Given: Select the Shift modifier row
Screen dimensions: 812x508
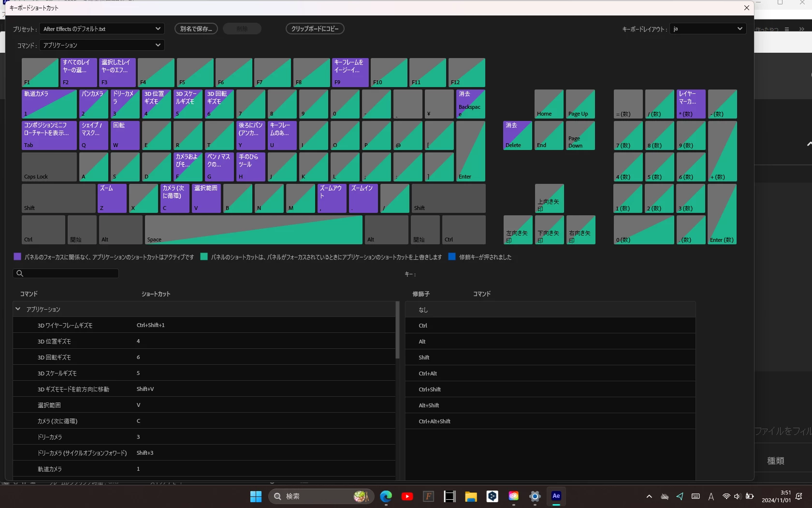Looking at the screenshot, I should pos(550,358).
